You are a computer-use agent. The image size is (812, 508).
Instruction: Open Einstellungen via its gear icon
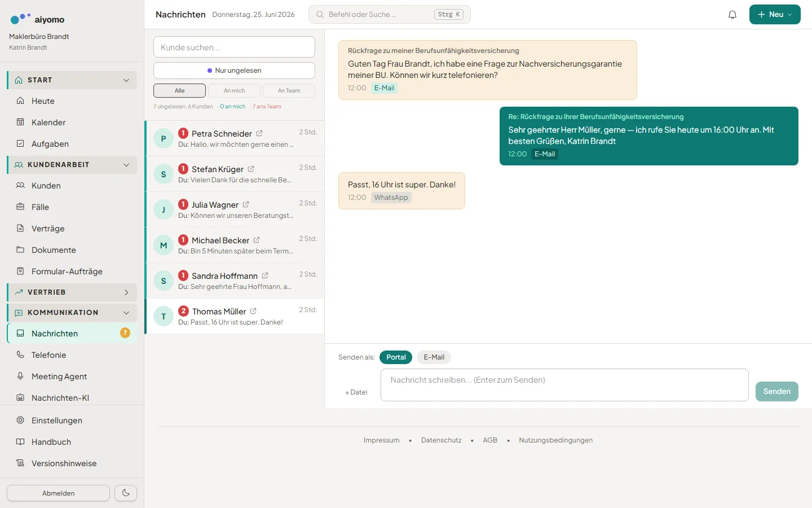[20, 421]
